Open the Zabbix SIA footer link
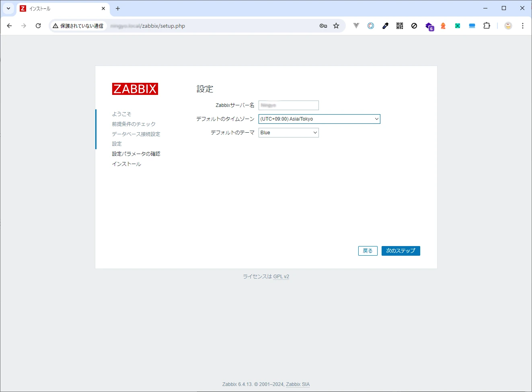This screenshot has height=392, width=532. pyautogui.click(x=298, y=384)
